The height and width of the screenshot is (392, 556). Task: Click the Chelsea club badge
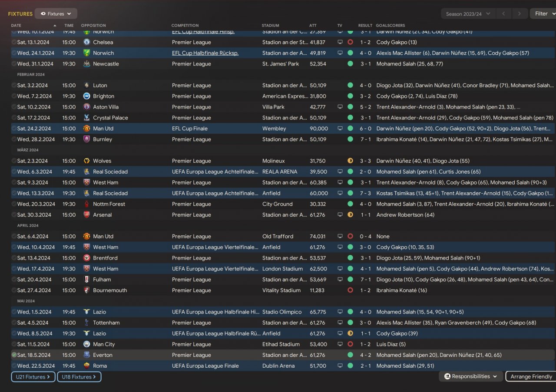pyautogui.click(x=86, y=42)
